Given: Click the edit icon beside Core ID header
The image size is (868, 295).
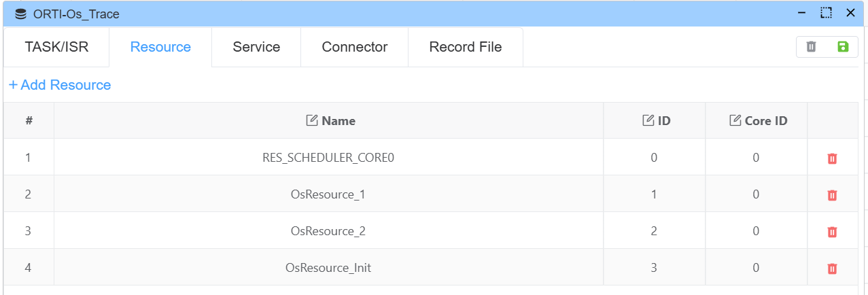Looking at the screenshot, I should [x=735, y=120].
